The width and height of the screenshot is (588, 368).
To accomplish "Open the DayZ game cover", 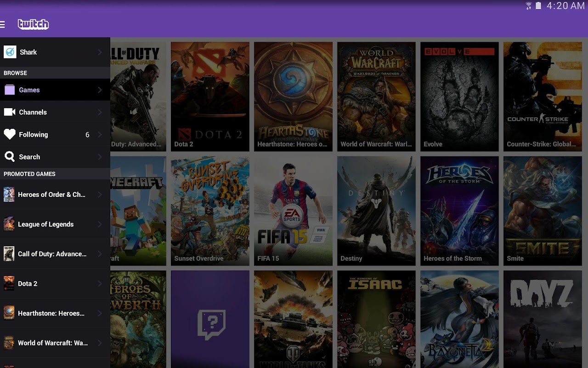I will point(543,319).
